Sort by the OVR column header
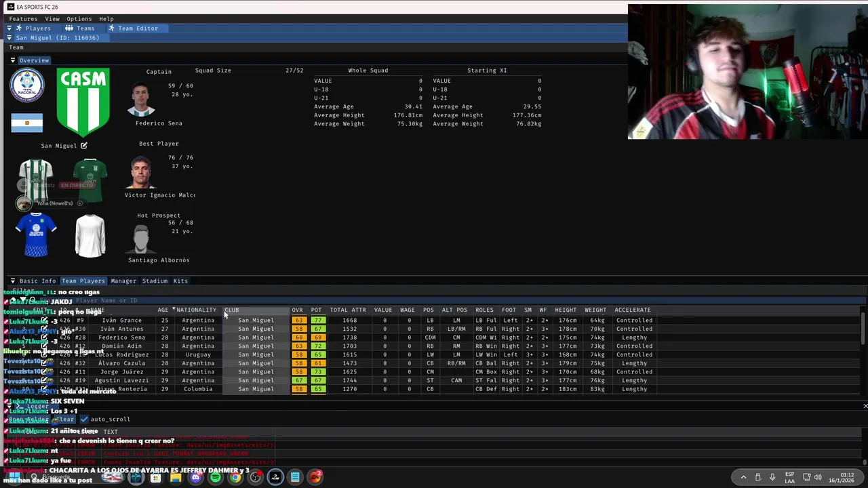The image size is (868, 488). point(297,310)
